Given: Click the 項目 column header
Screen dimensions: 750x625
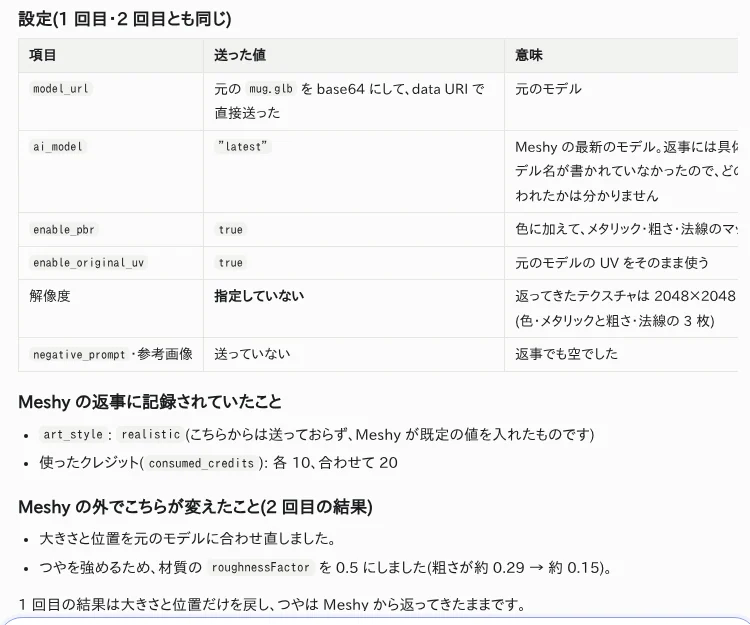Looking at the screenshot, I should pyautogui.click(x=43, y=55).
